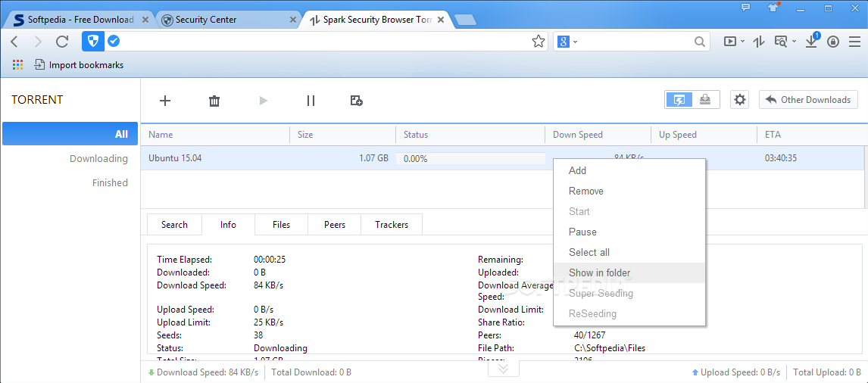Image resolution: width=868 pixels, height=383 pixels.
Task: Expand the screenshot tool dropdown arrow
Action: point(794,42)
